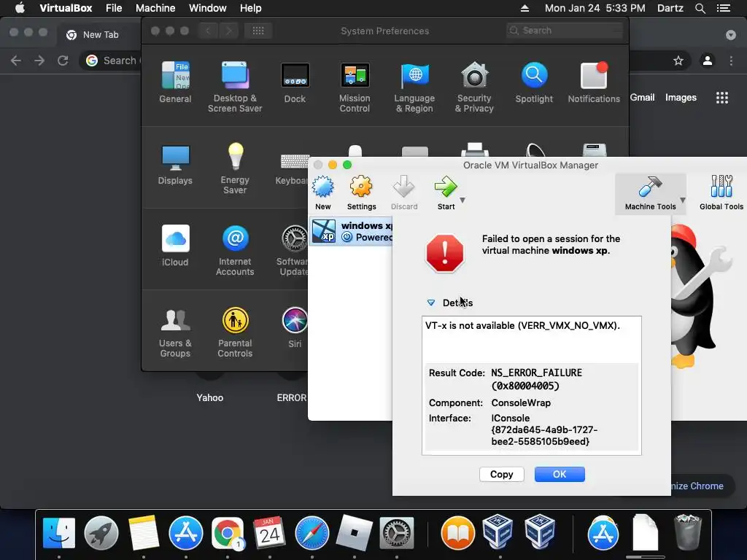Screen dimensions: 747x560
Task: Open Global Tools in VirtualBox
Action: click(721, 192)
